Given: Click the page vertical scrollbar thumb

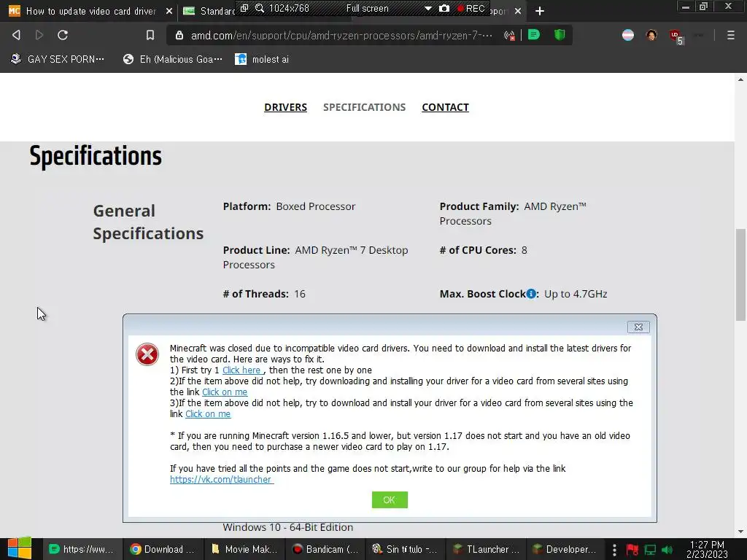Looking at the screenshot, I should click(x=740, y=275).
